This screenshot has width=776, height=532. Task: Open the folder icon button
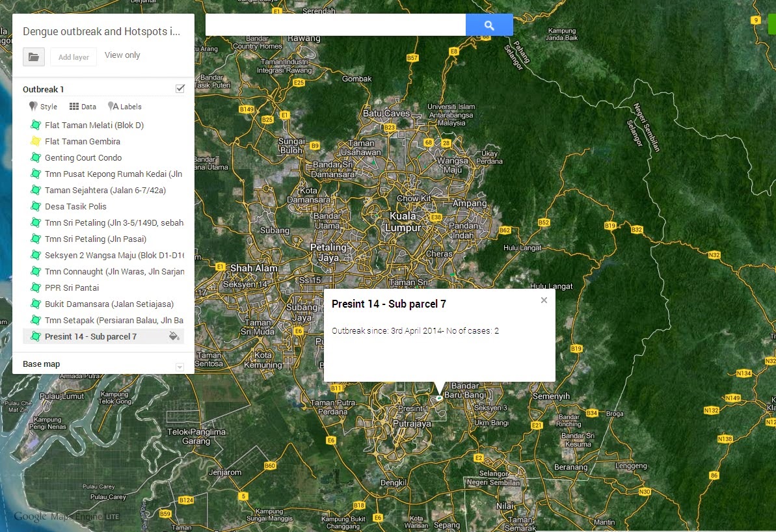coord(34,57)
